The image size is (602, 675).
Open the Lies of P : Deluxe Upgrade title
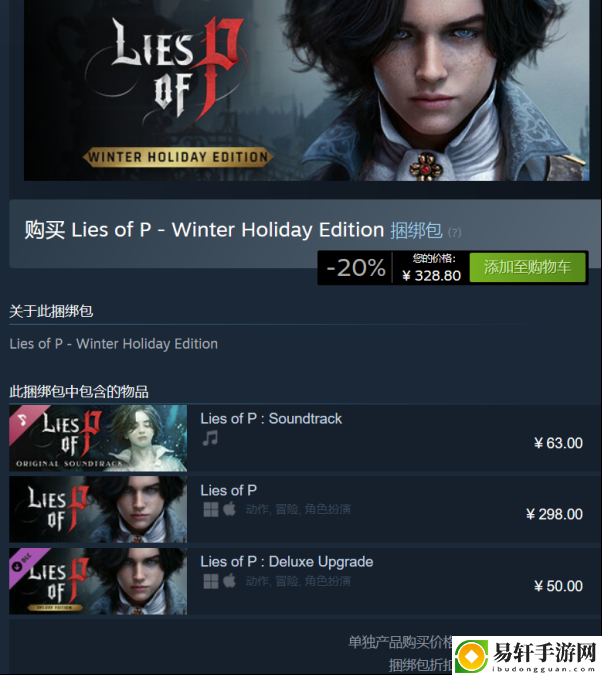click(287, 562)
